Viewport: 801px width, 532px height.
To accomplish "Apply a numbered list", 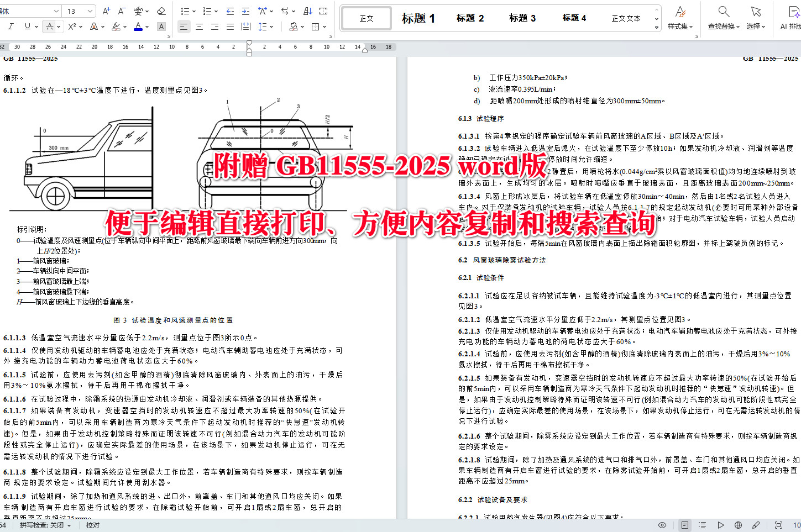I will 208,10.
